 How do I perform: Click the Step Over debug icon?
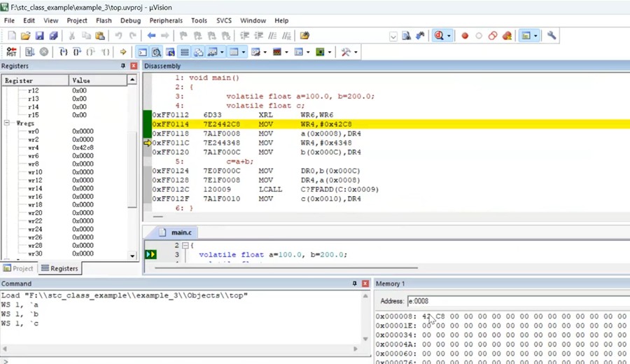pos(77,52)
